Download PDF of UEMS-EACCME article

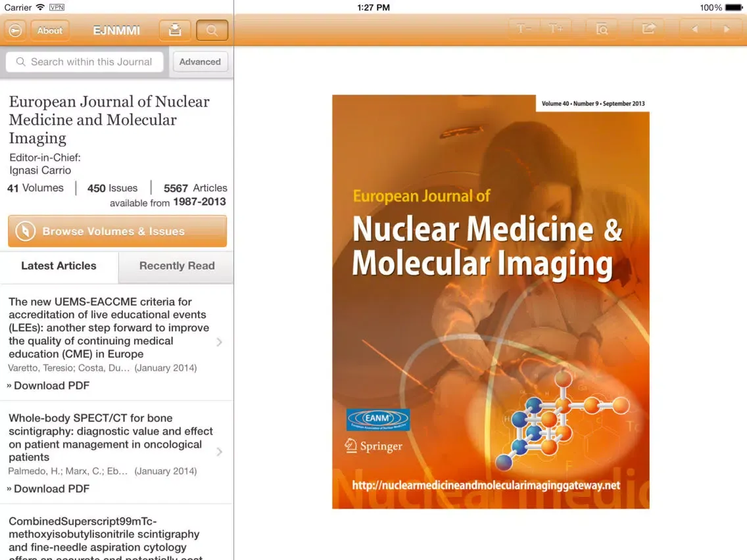tap(51, 386)
